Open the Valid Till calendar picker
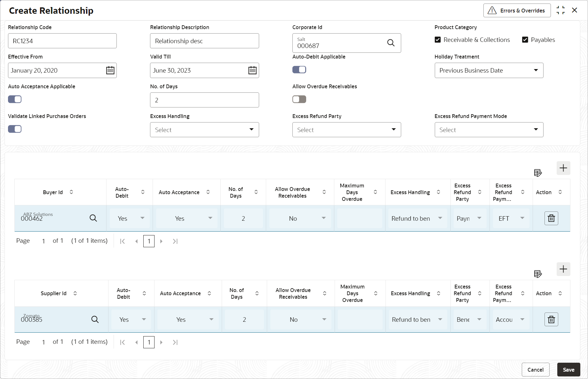Viewport: 588px width, 379px height. tap(252, 70)
